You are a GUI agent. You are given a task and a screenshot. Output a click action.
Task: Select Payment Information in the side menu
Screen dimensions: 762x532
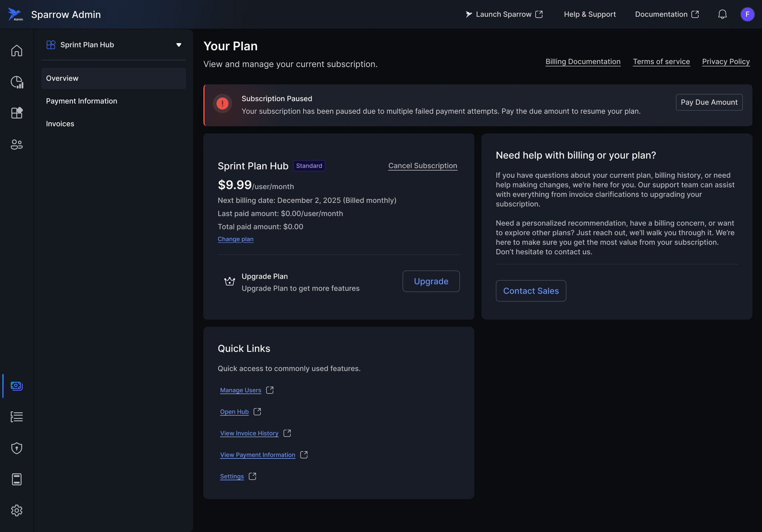(81, 101)
